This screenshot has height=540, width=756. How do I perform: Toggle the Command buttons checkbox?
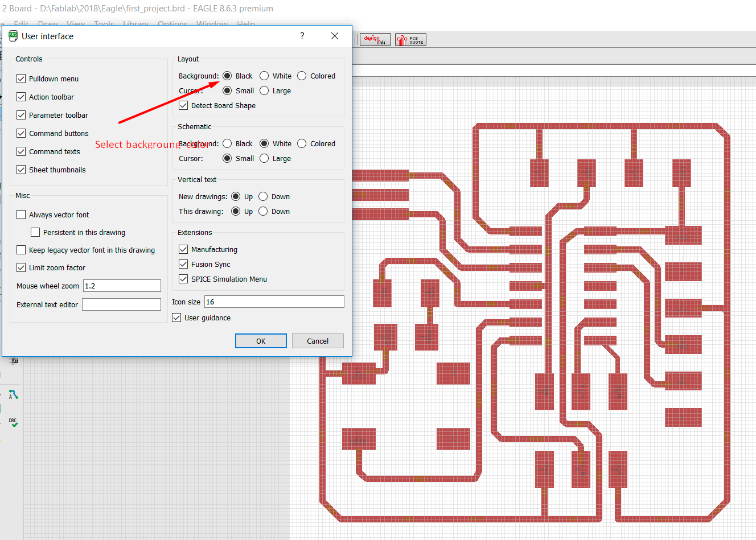[21, 133]
